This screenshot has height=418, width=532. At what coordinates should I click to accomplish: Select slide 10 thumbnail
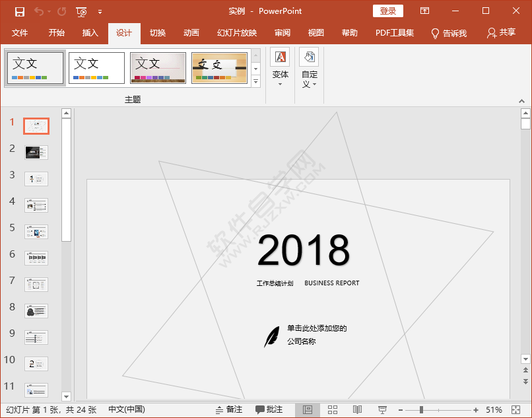tap(36, 364)
